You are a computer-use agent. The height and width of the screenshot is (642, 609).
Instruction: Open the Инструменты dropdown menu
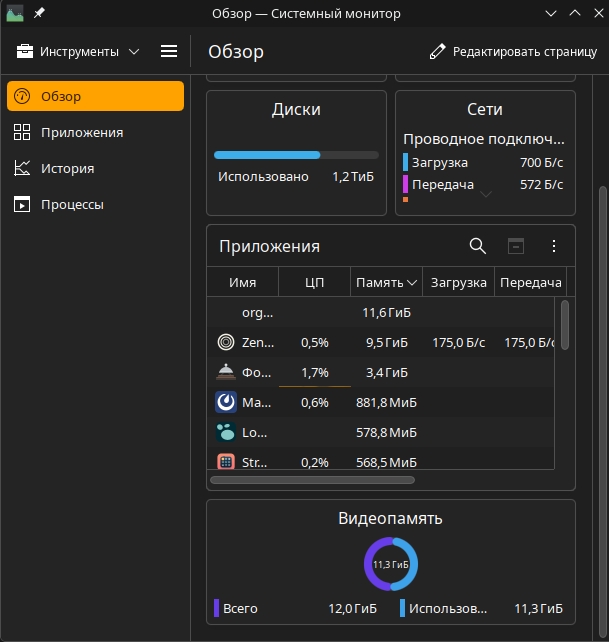[x=78, y=52]
